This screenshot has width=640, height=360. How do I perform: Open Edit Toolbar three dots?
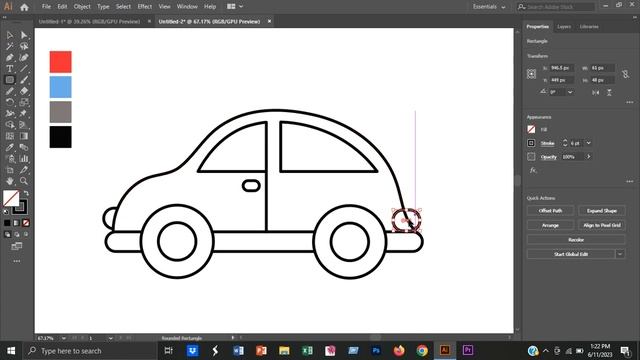click(x=16, y=261)
